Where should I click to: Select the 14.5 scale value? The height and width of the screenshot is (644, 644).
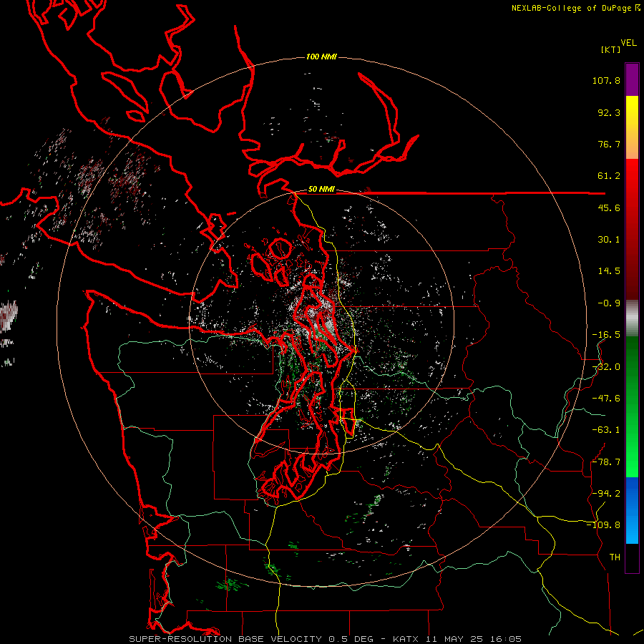[x=609, y=271]
